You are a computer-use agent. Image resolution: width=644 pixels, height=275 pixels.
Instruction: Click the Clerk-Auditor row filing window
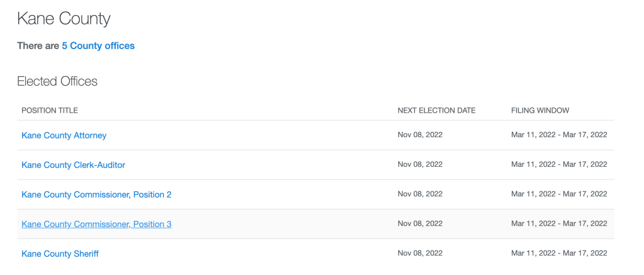(x=559, y=164)
